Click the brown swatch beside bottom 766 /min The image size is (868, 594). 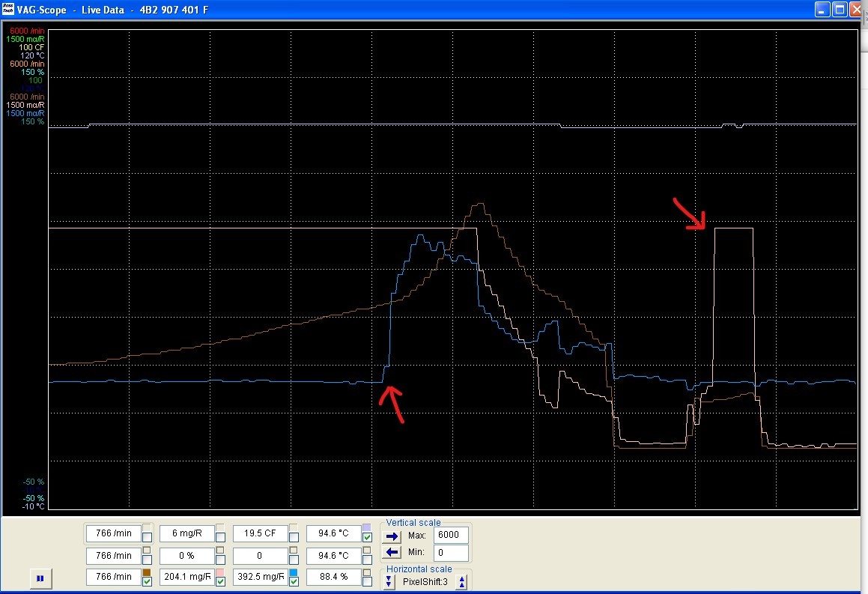coord(147,572)
